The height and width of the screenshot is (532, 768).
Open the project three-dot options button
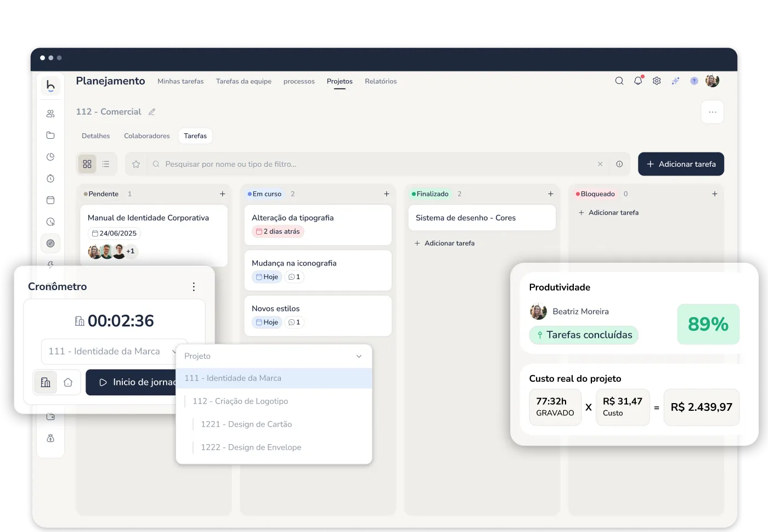point(713,112)
